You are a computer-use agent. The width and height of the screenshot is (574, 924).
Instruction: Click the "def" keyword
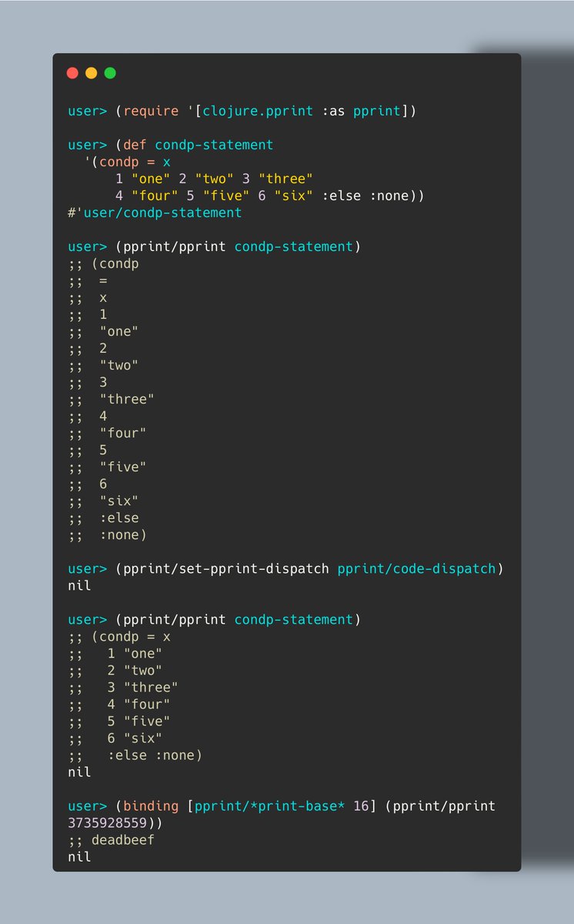(x=135, y=145)
